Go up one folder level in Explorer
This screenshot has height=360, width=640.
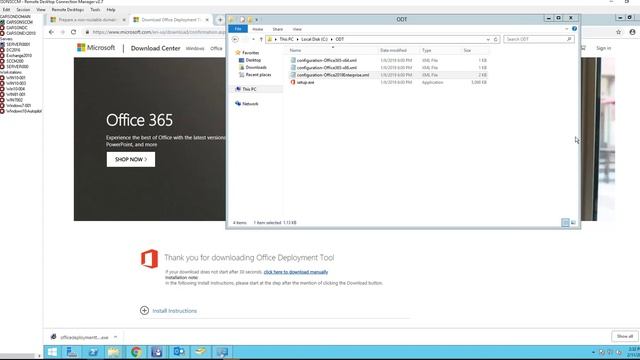pos(261,39)
